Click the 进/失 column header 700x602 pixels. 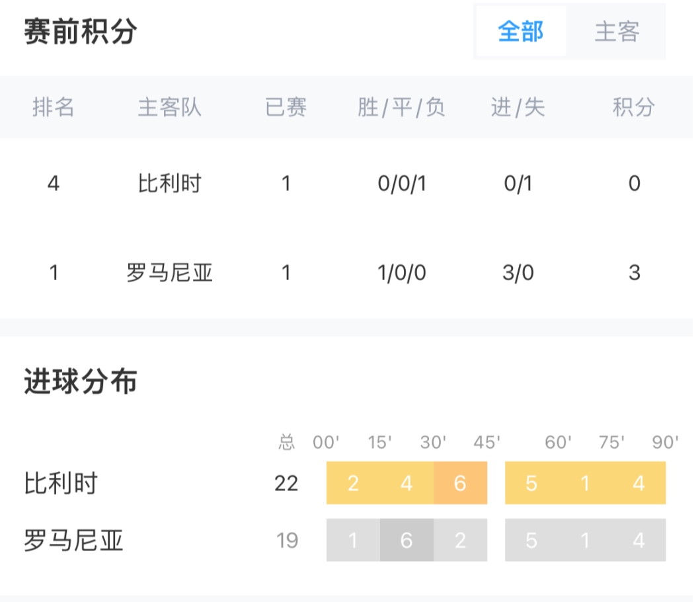pos(518,107)
